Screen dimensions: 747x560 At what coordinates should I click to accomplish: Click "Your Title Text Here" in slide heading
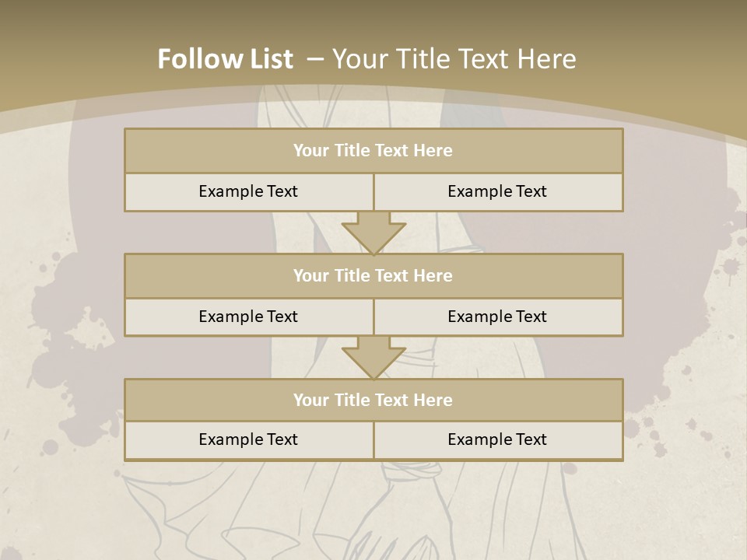coord(454,59)
